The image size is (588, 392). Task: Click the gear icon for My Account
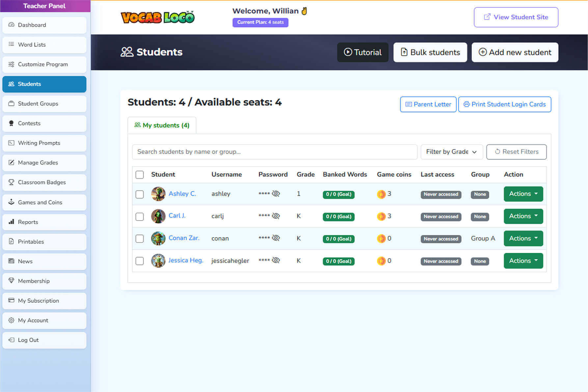tap(11, 320)
